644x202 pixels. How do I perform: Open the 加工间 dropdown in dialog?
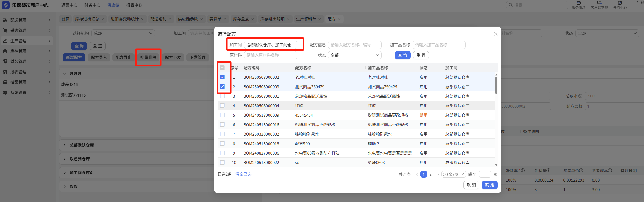pyautogui.click(x=271, y=45)
